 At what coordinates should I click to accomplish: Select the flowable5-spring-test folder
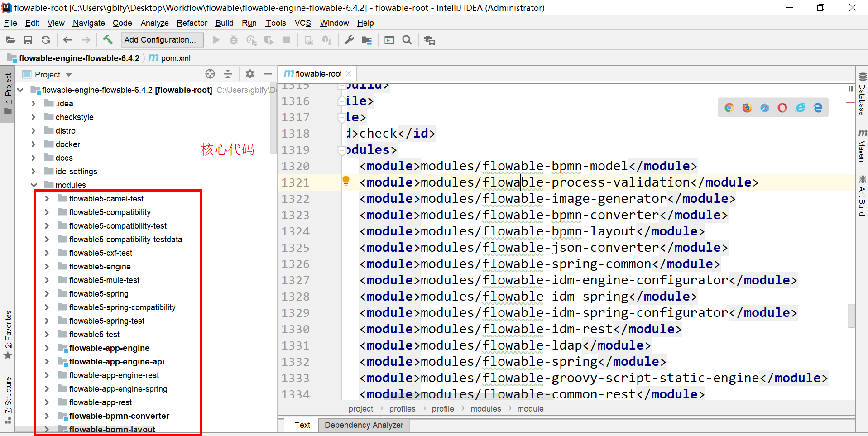pyautogui.click(x=107, y=321)
